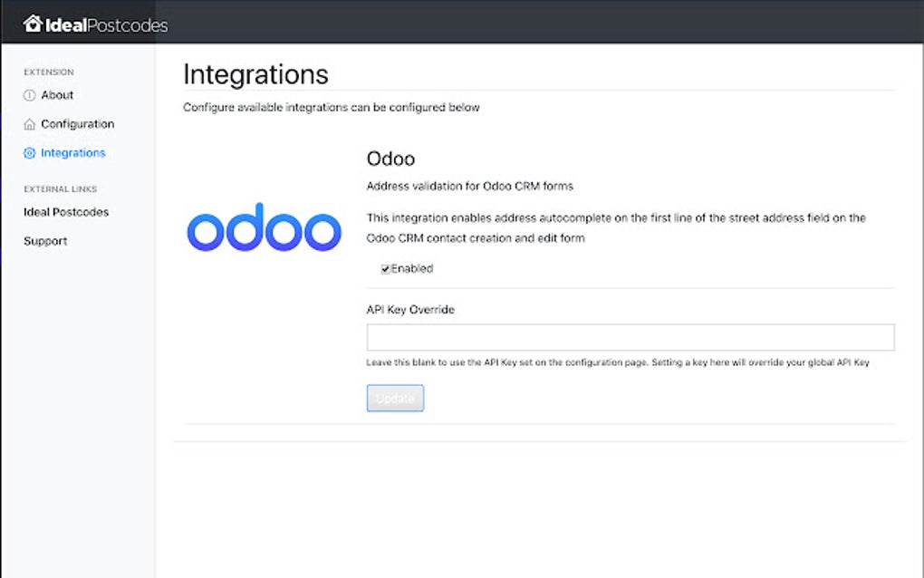Open the About page from sidebar

pos(57,95)
